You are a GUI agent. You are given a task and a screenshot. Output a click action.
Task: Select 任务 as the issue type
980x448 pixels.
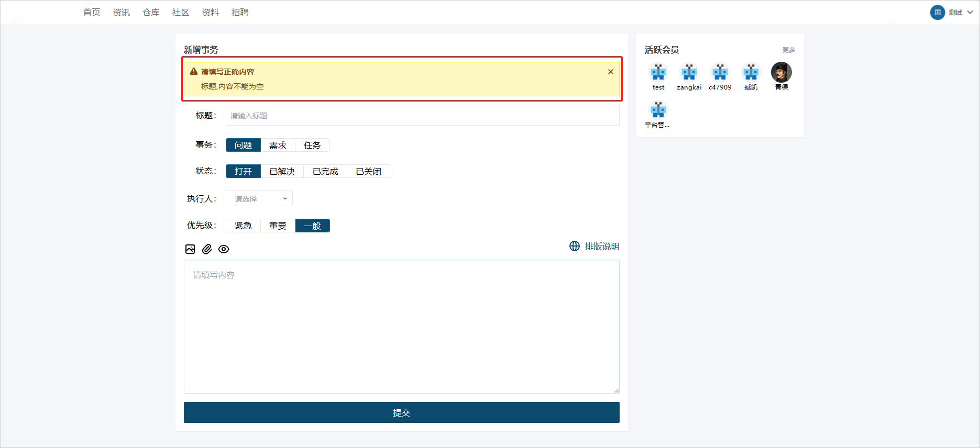(312, 145)
